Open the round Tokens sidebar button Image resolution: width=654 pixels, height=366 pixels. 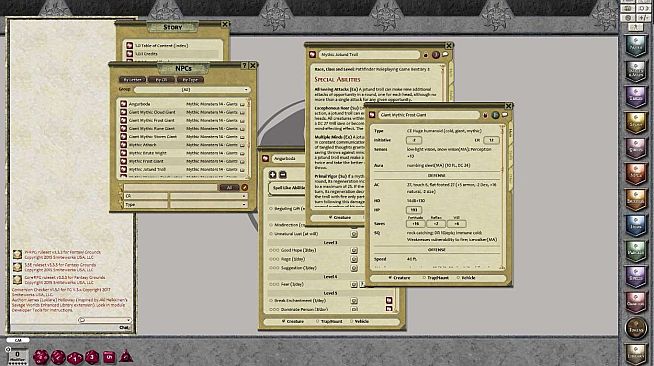tap(636, 328)
